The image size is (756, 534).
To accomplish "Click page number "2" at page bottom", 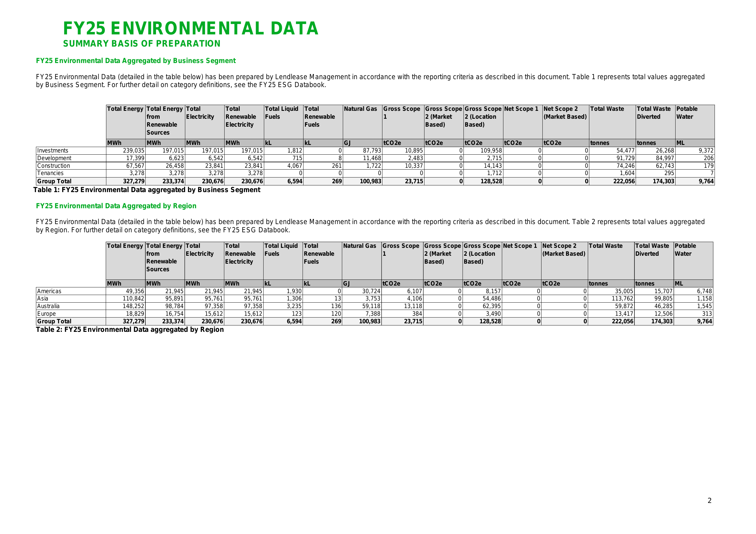I will (710, 501).
